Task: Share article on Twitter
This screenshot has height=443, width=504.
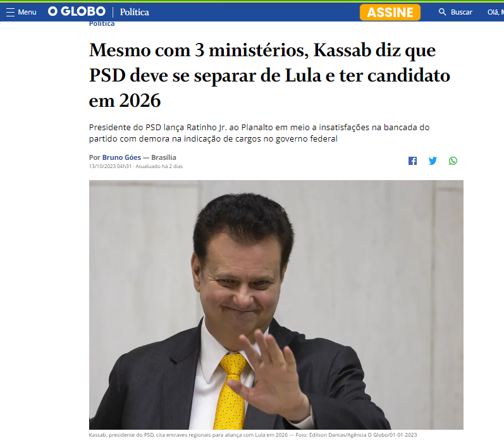Action: point(433,161)
